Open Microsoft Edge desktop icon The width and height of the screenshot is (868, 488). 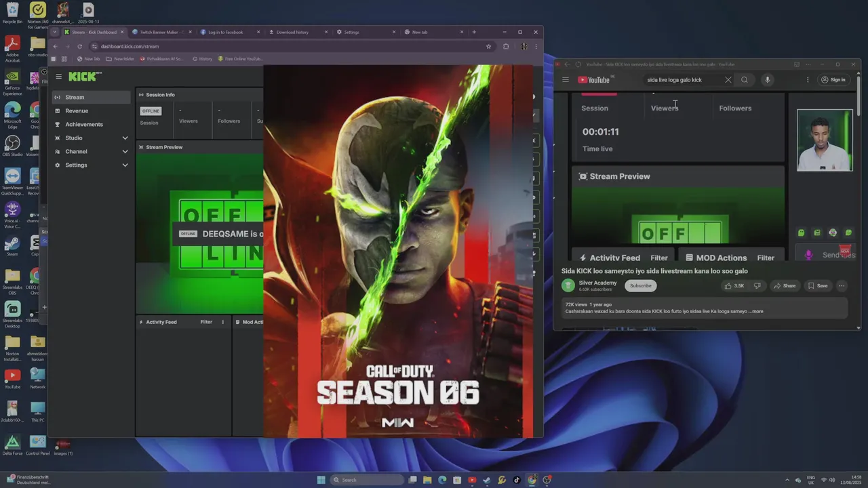[x=12, y=115]
